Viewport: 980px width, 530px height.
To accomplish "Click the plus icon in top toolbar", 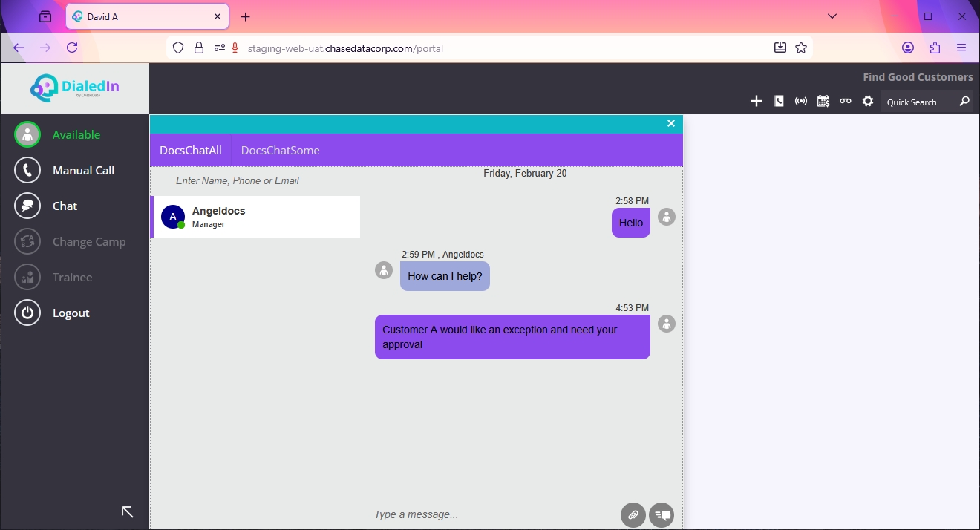I will coord(756,102).
